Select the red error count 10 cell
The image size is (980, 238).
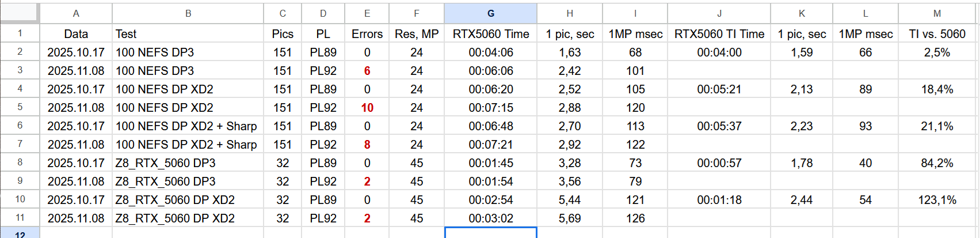pyautogui.click(x=367, y=108)
